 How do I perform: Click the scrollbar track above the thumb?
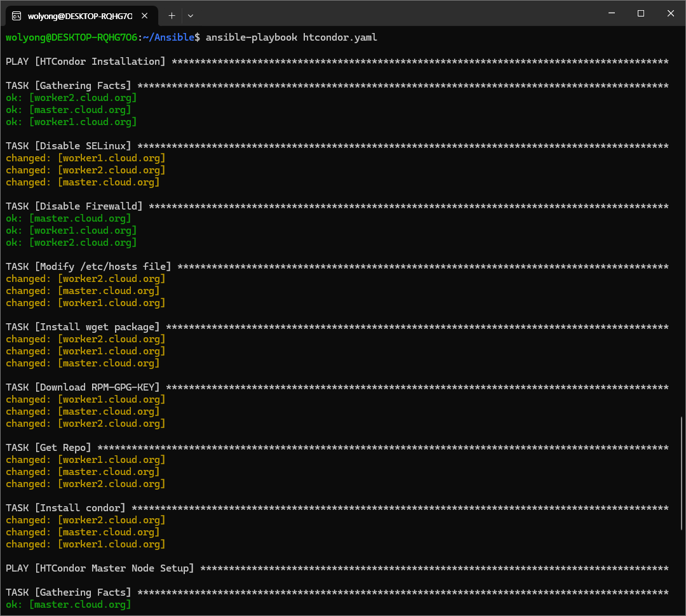pos(682,222)
